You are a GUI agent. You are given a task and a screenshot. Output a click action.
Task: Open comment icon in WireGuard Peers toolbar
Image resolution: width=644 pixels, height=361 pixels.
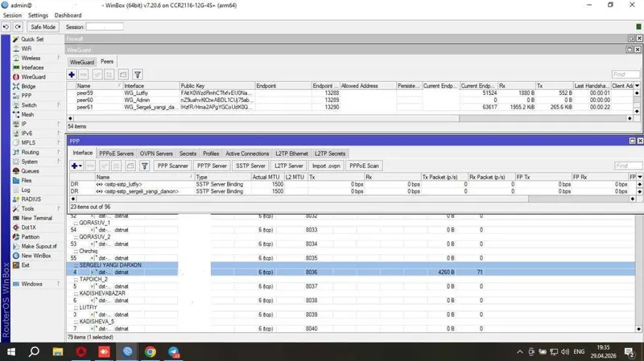123,75
